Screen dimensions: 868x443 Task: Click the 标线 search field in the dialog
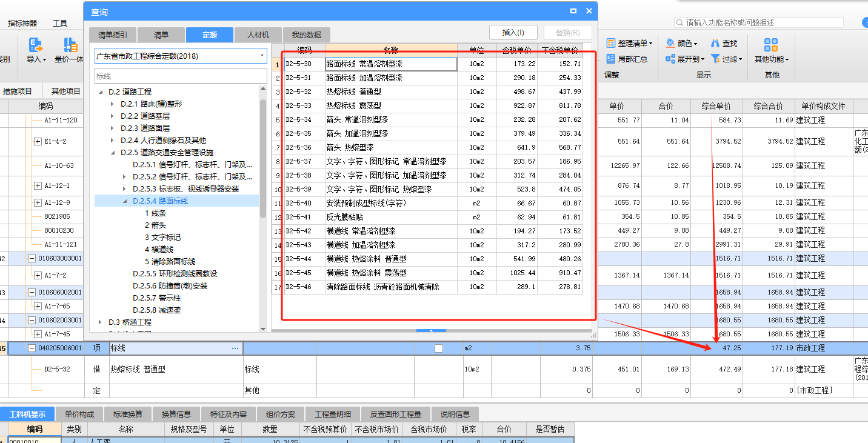(181, 76)
